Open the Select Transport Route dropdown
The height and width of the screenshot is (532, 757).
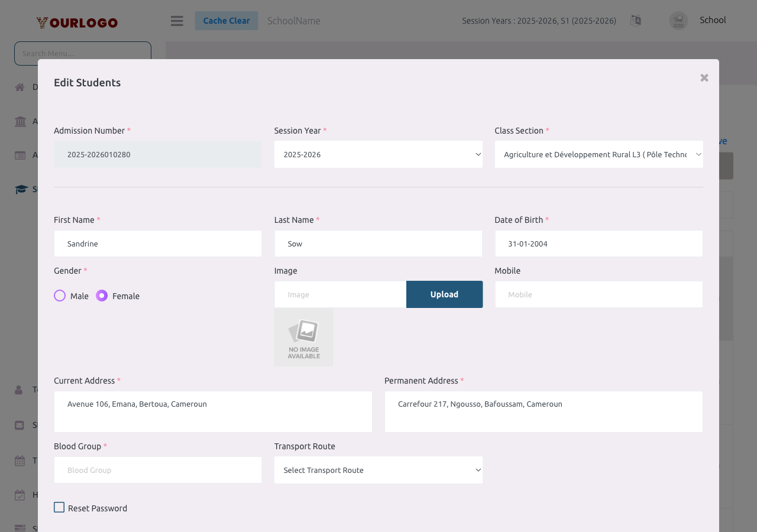(x=378, y=470)
